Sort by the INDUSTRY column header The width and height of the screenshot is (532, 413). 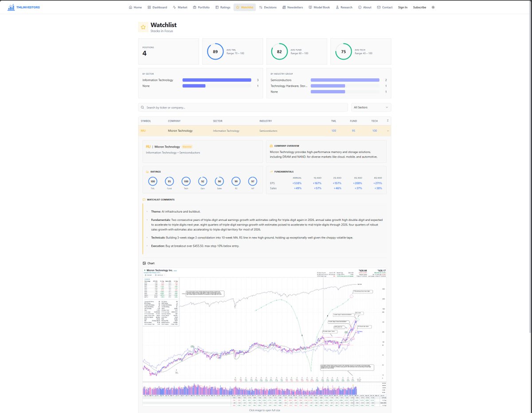click(266, 121)
